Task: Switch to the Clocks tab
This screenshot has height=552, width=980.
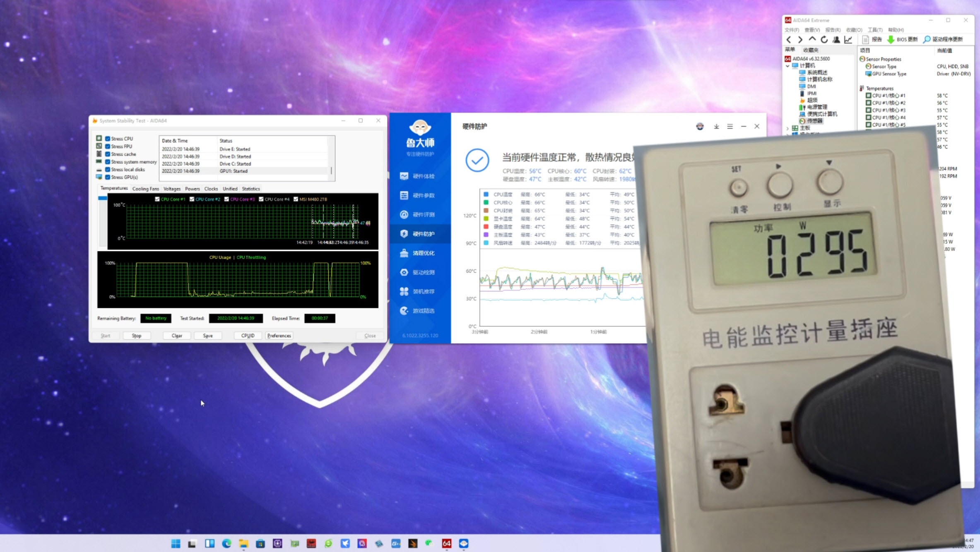Action: [x=211, y=189]
